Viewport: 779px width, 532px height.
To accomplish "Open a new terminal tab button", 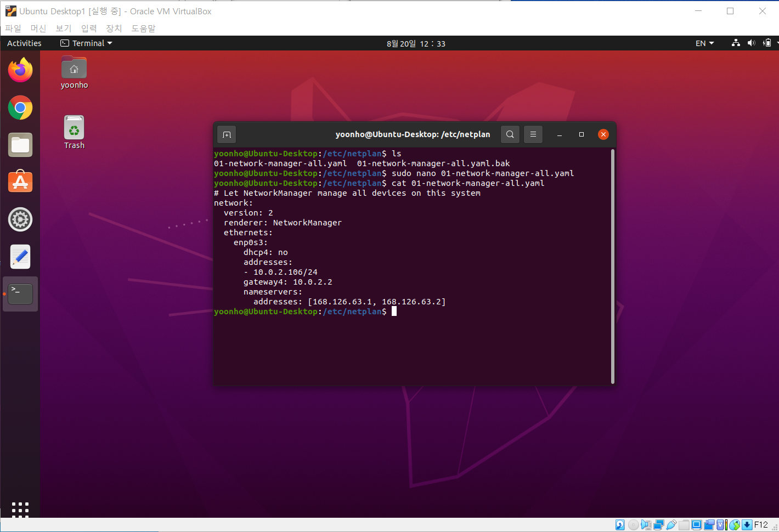I will click(227, 134).
